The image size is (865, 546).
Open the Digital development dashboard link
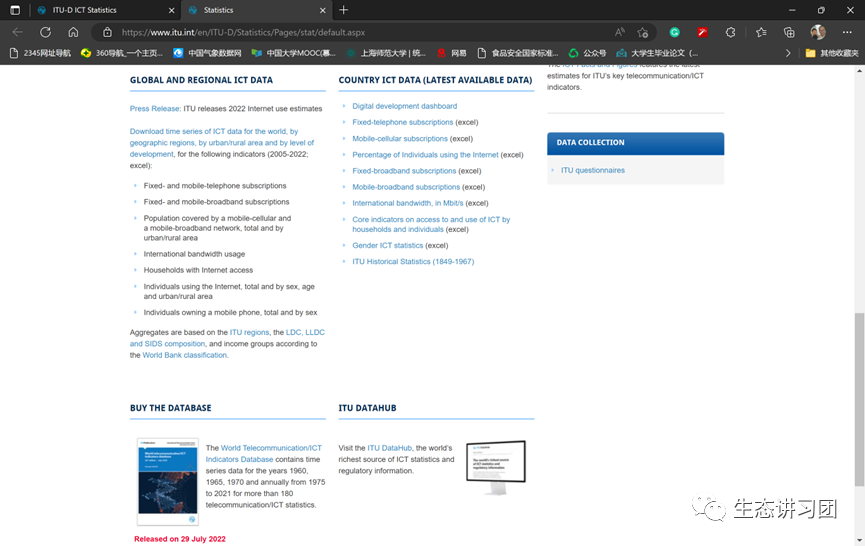(404, 106)
